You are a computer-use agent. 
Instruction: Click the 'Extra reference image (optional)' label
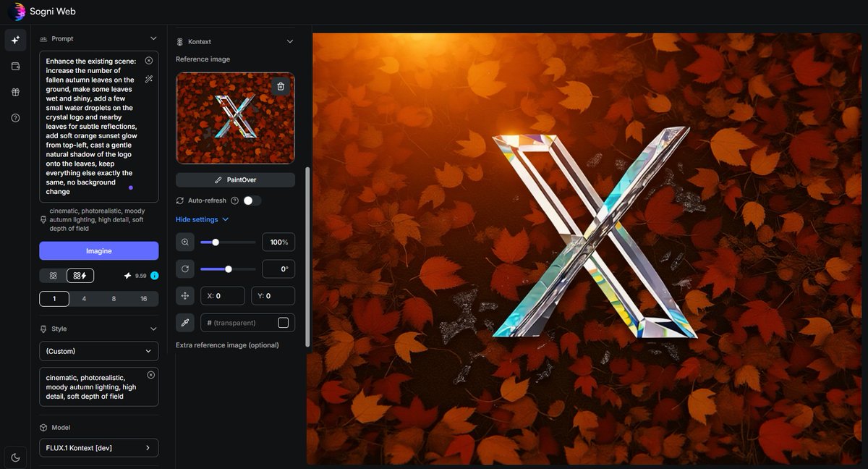227,345
